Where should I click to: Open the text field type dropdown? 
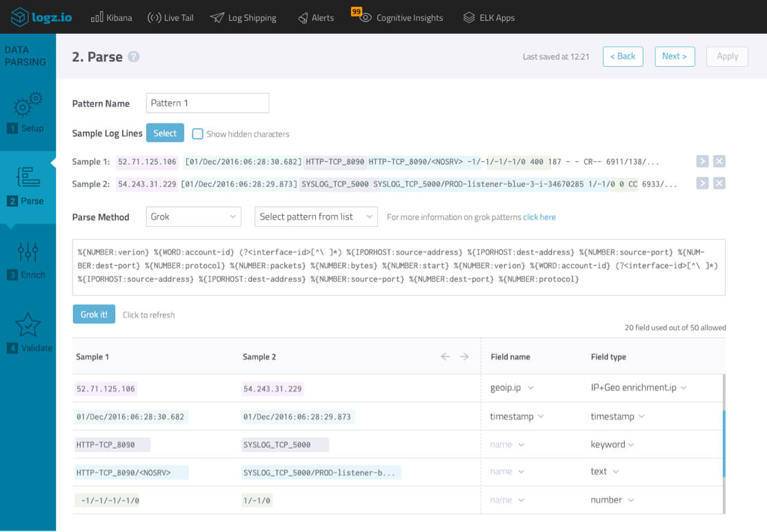[605, 471]
